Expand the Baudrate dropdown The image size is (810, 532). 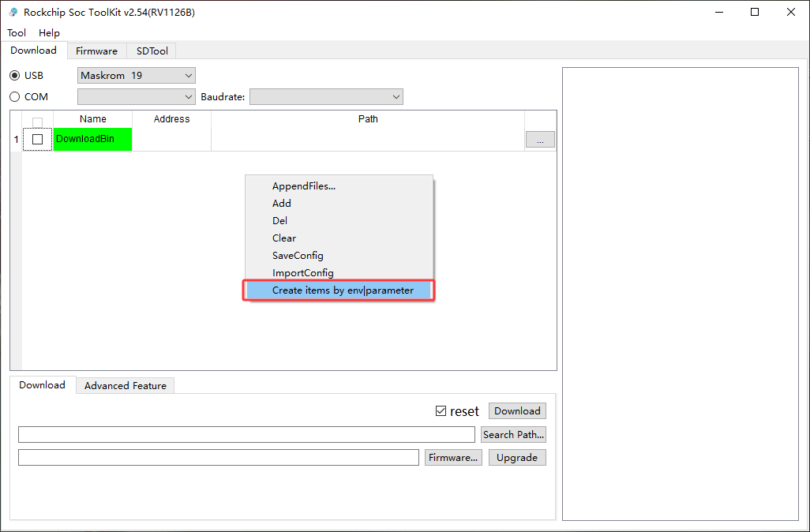click(327, 96)
